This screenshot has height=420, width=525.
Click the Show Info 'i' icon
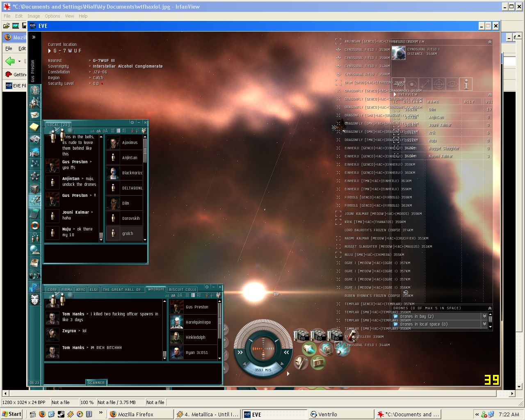pos(466,84)
